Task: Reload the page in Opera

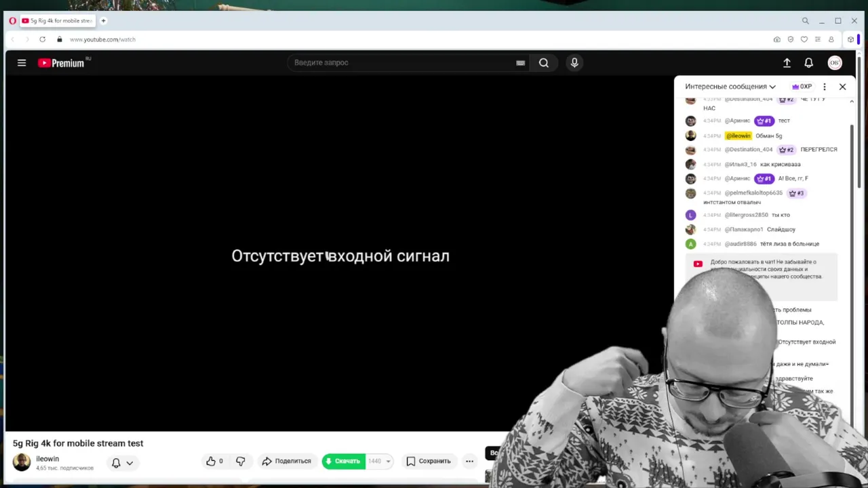Action: 42,39
